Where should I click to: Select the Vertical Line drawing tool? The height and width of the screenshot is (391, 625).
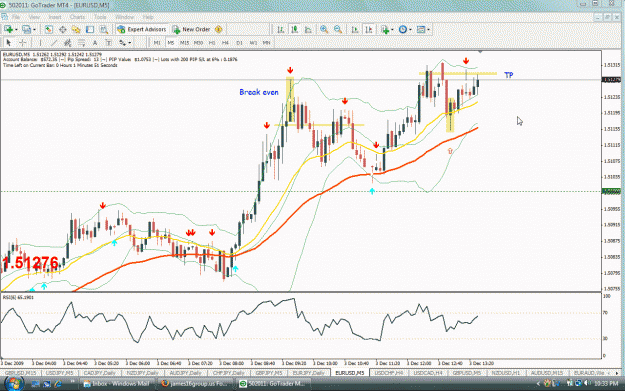tap(40, 43)
